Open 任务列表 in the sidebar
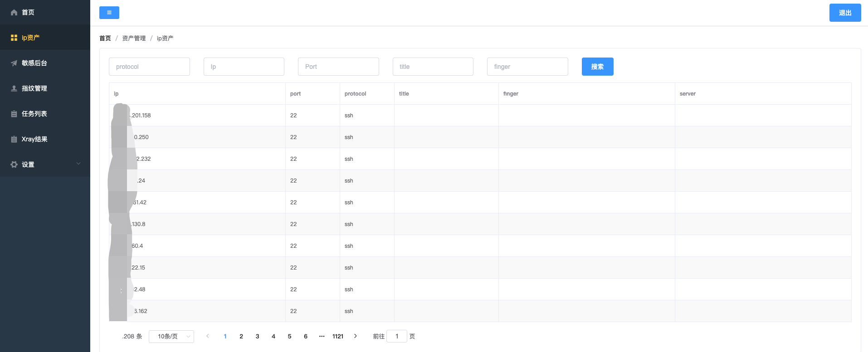The width and height of the screenshot is (868, 352). 45,114
